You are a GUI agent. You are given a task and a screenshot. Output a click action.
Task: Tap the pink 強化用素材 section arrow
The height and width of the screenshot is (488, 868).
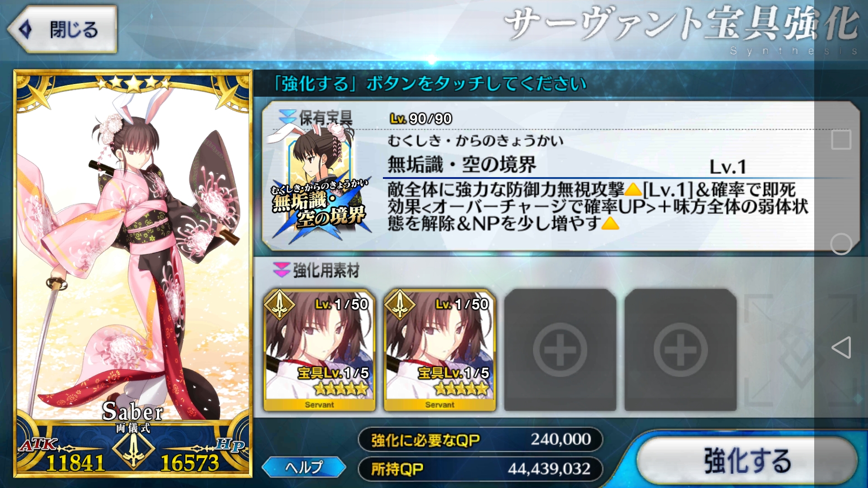click(281, 270)
